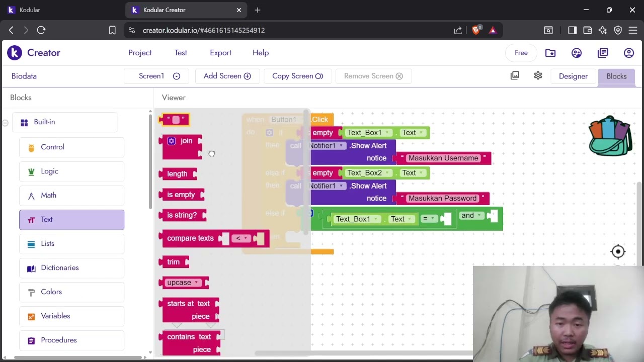Image resolution: width=644 pixels, height=362 pixels.
Task: Go back in the browser
Action: point(11,30)
